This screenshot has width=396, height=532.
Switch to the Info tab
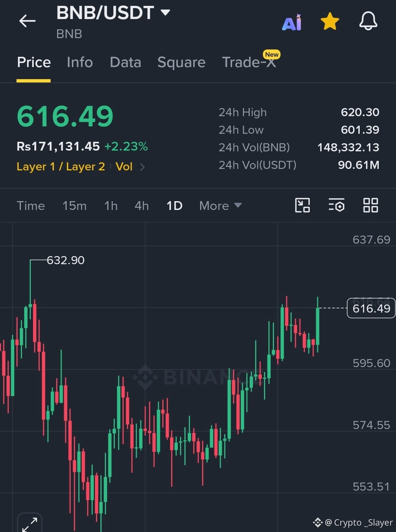(80, 62)
